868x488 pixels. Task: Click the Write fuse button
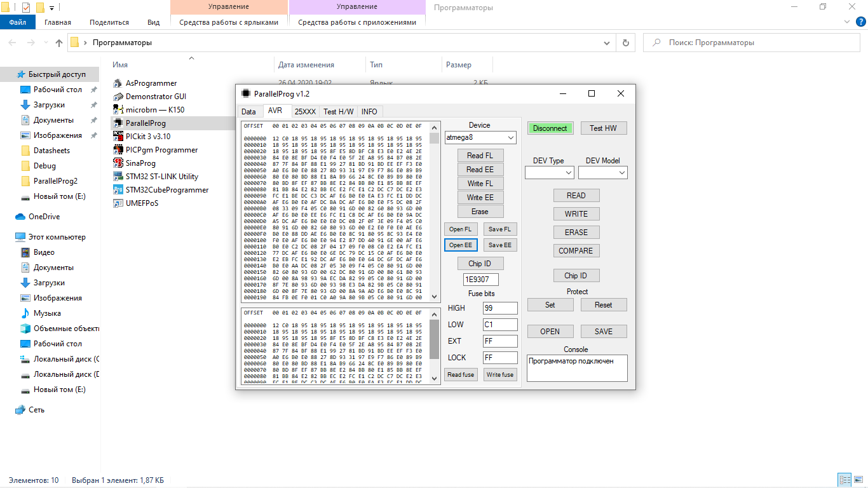(500, 375)
